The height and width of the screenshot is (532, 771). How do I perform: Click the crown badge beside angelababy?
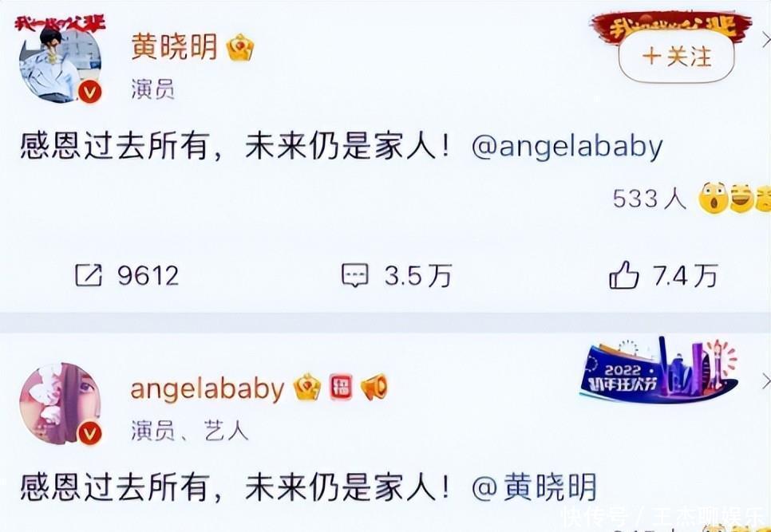pos(306,387)
